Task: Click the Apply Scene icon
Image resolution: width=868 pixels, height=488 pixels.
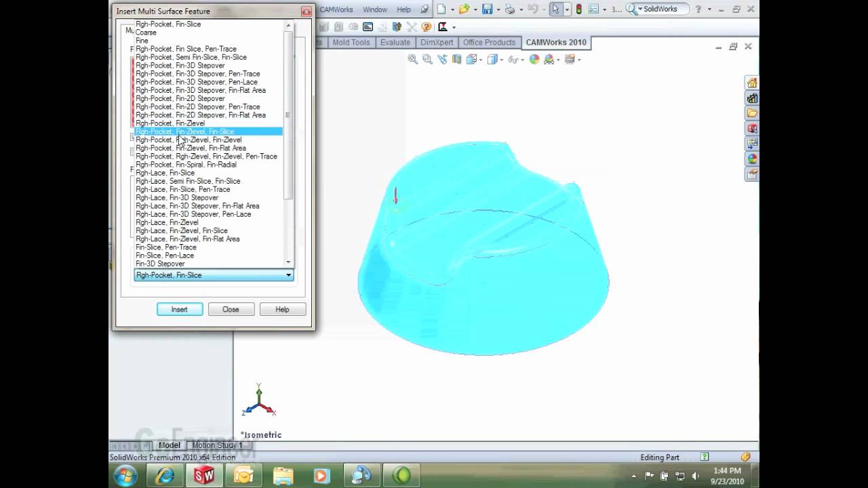Action: [548, 60]
